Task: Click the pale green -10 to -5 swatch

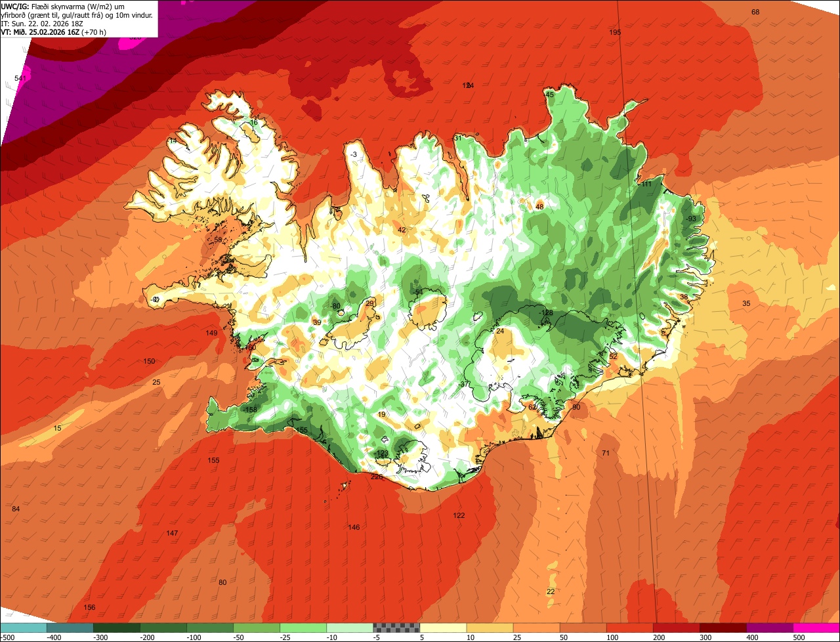Action: click(350, 628)
